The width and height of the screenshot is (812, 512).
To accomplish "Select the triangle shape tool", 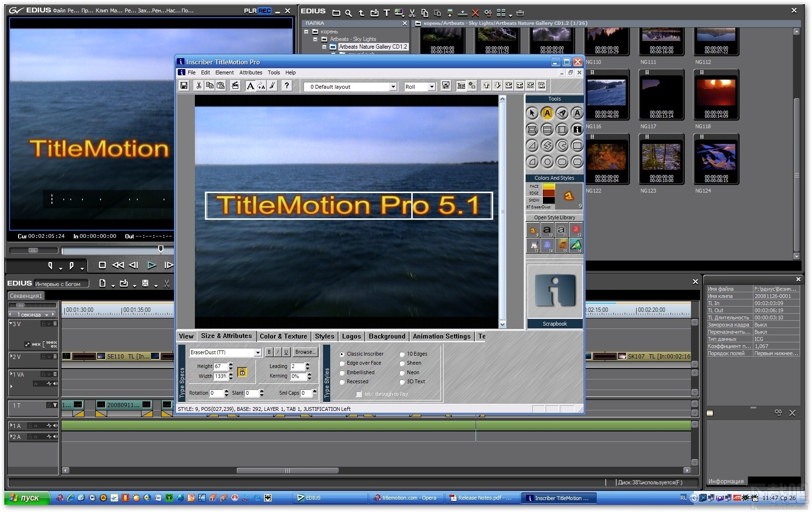I will (x=532, y=145).
